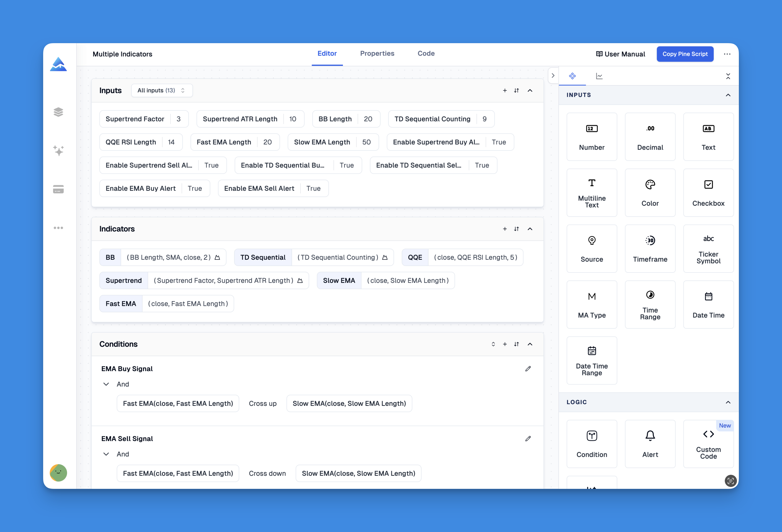Toggle Enable EMA Buy Alert input
Image resolution: width=782 pixels, height=532 pixels.
coord(154,188)
